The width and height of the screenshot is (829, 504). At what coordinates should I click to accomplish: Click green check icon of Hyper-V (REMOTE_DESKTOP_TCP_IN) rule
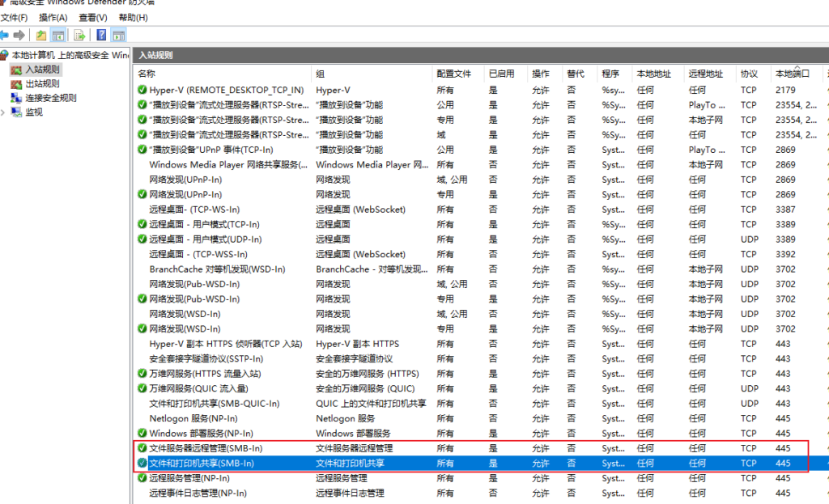[142, 90]
